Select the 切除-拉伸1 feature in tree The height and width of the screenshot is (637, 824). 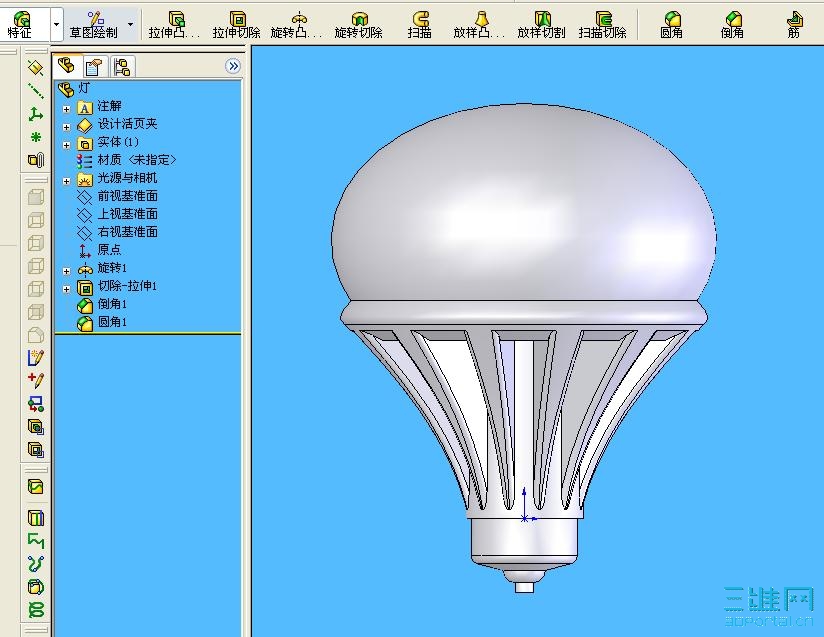pos(117,286)
